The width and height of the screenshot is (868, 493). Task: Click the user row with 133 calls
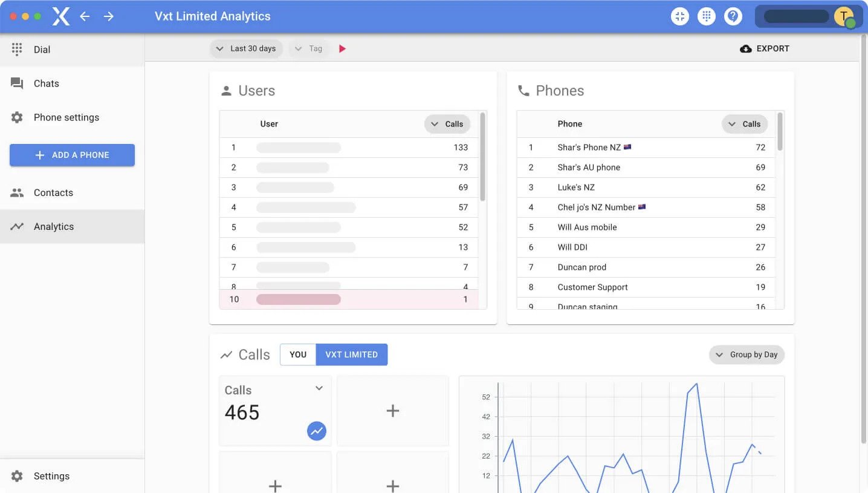(x=349, y=148)
